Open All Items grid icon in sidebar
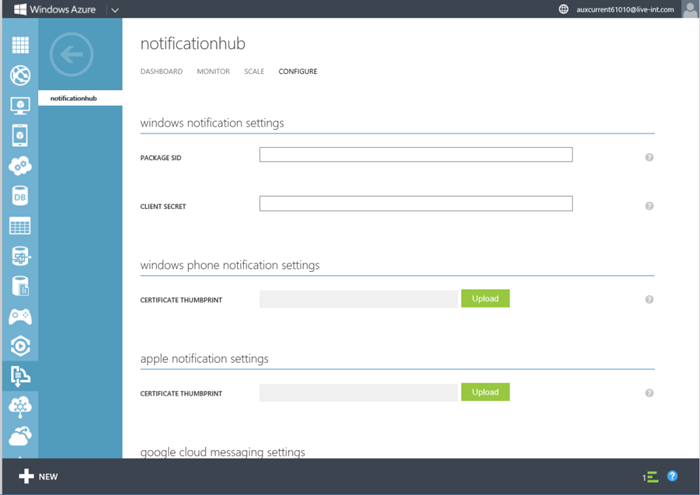The height and width of the screenshot is (495, 700). (x=20, y=45)
